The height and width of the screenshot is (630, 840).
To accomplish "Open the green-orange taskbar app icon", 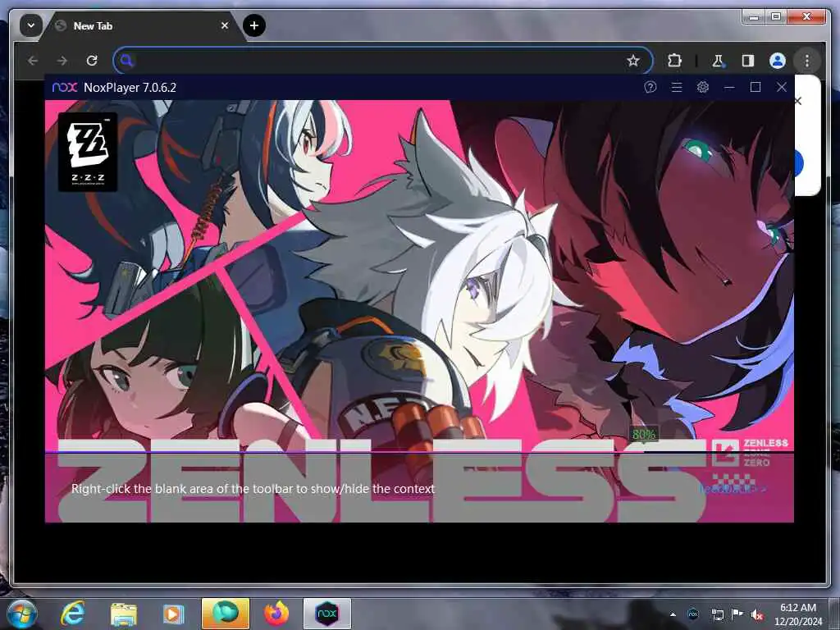I will [x=226, y=614].
